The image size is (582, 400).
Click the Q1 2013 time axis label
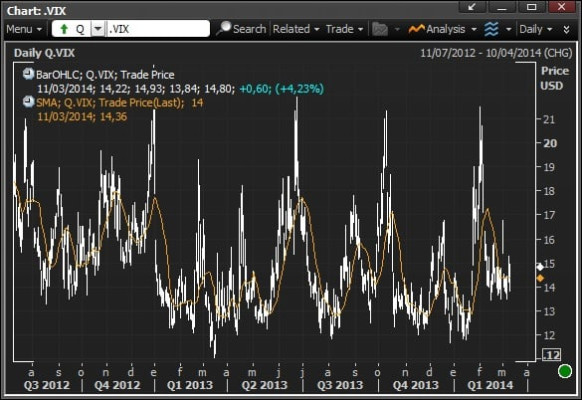(190, 385)
